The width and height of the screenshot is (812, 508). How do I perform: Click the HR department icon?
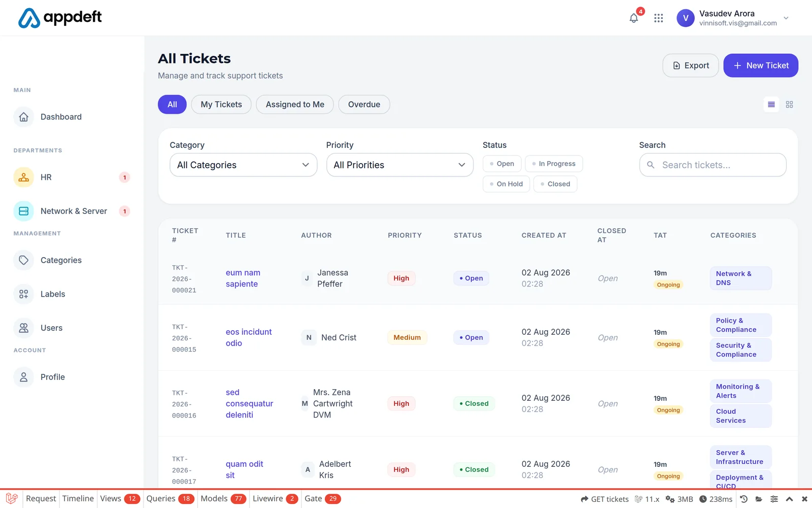pos(24,177)
